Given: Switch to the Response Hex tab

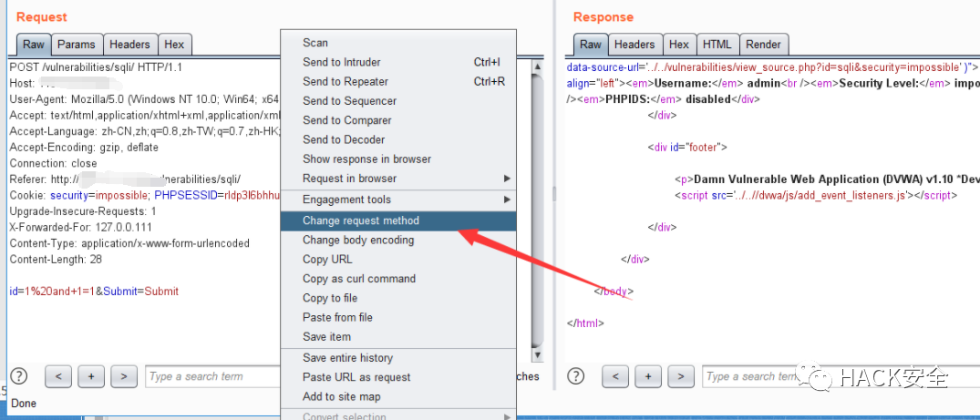Looking at the screenshot, I should (679, 45).
